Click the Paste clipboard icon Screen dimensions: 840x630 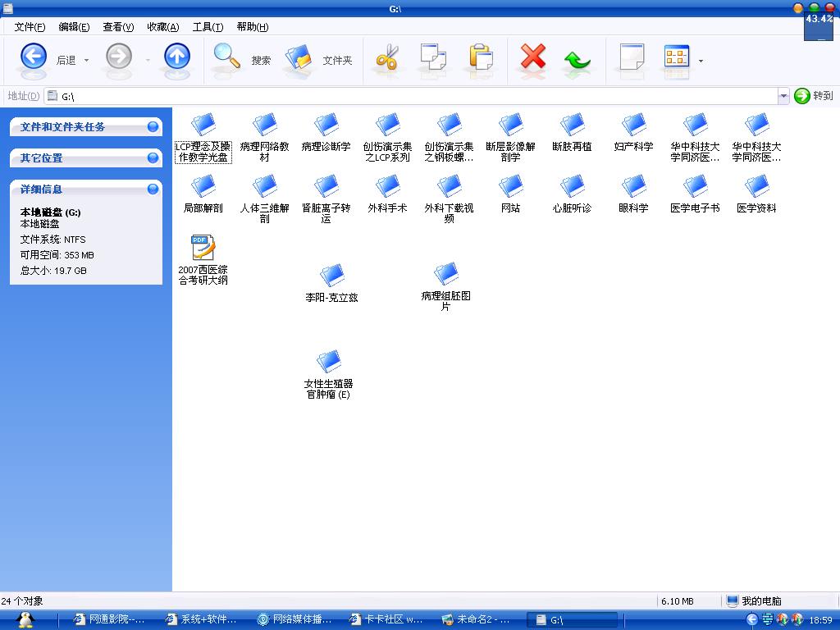click(481, 57)
